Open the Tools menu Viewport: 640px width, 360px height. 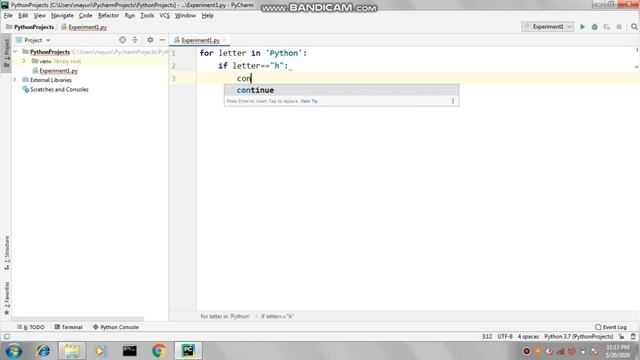tap(147, 16)
